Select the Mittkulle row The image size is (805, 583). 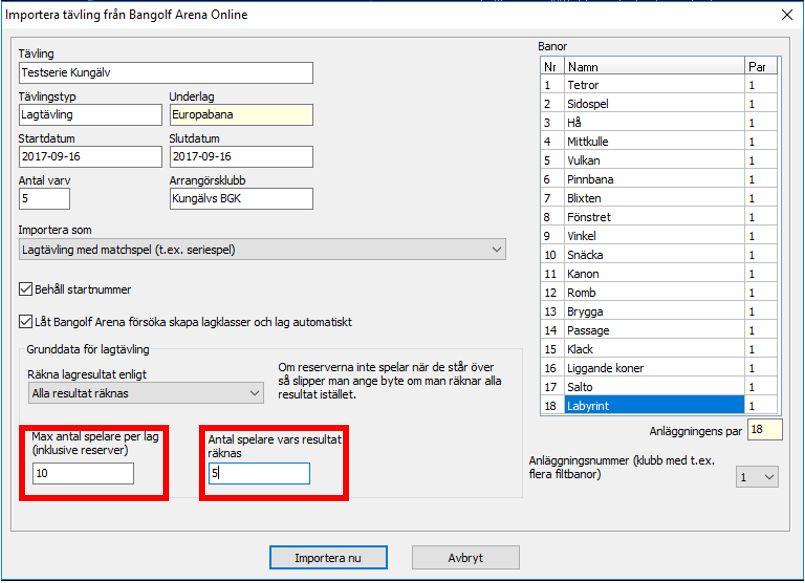click(x=659, y=142)
